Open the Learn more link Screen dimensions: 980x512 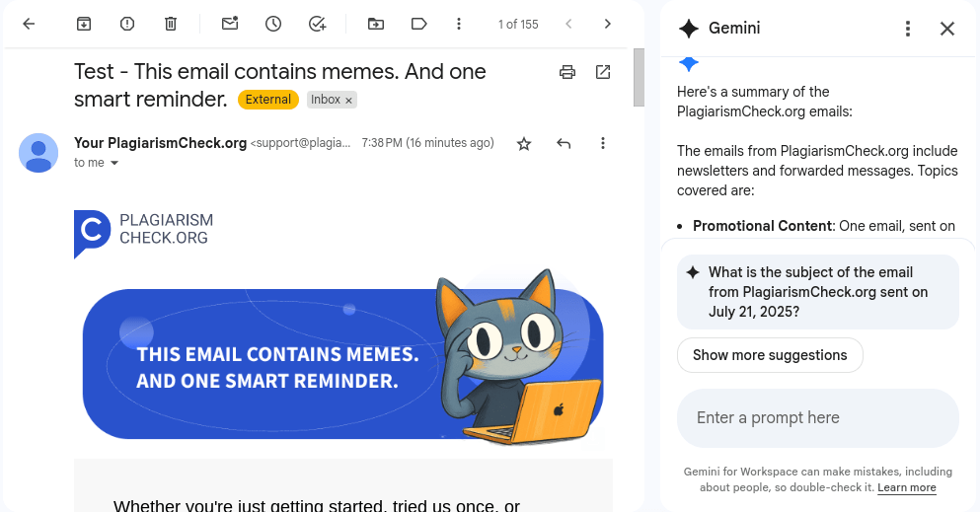click(907, 487)
